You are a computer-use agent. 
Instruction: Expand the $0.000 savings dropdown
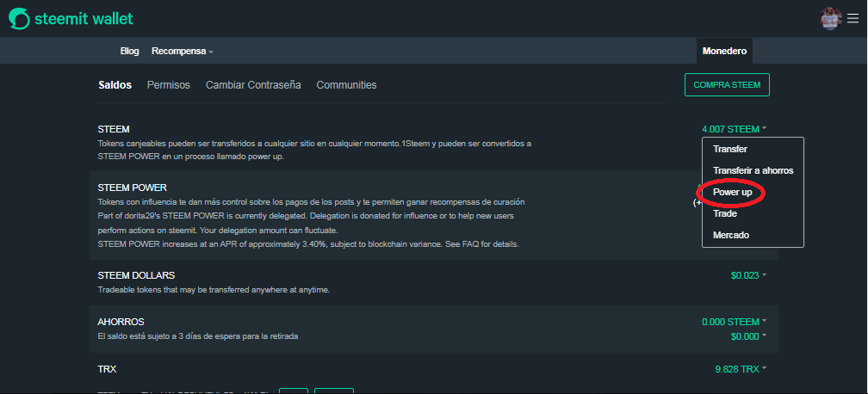tap(748, 336)
